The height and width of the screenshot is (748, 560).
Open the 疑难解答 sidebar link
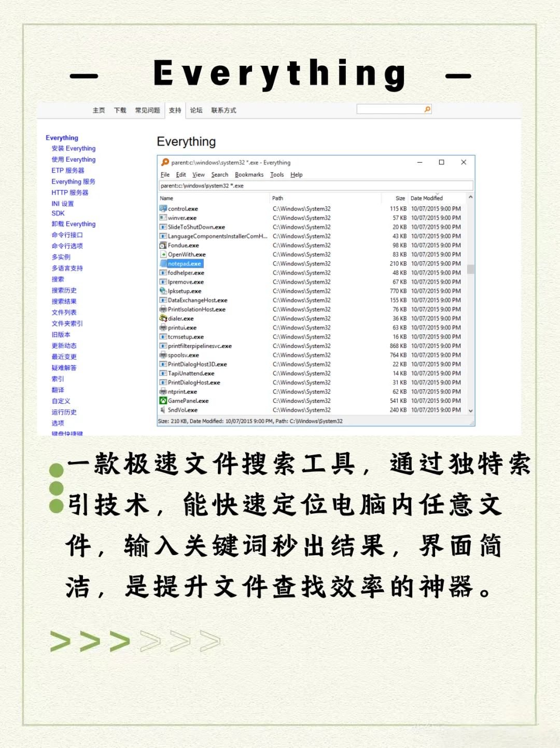click(x=64, y=368)
